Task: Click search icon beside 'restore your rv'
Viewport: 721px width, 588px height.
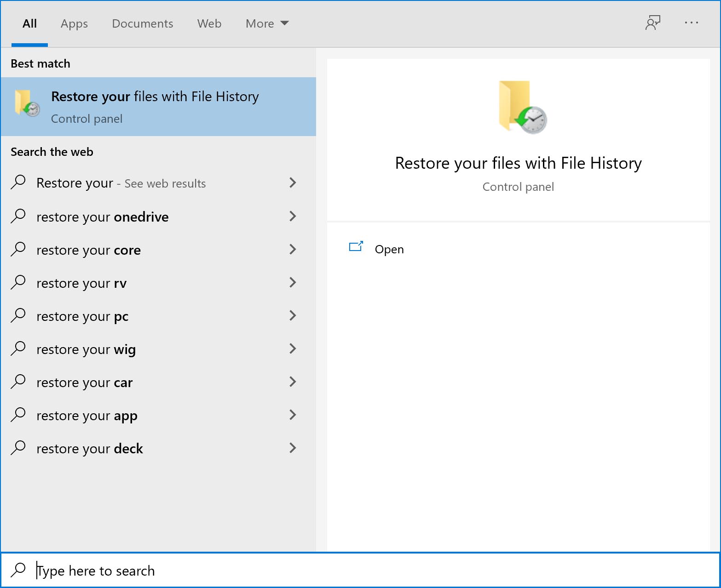Action: coord(18,282)
